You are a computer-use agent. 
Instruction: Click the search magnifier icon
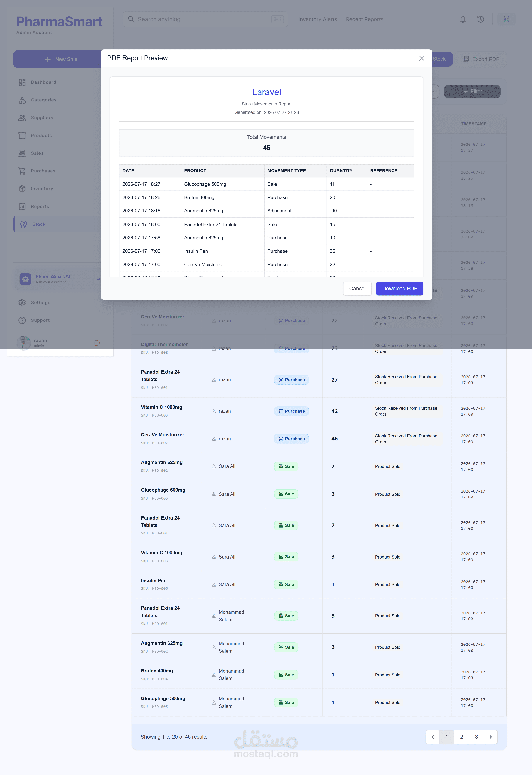(x=131, y=19)
